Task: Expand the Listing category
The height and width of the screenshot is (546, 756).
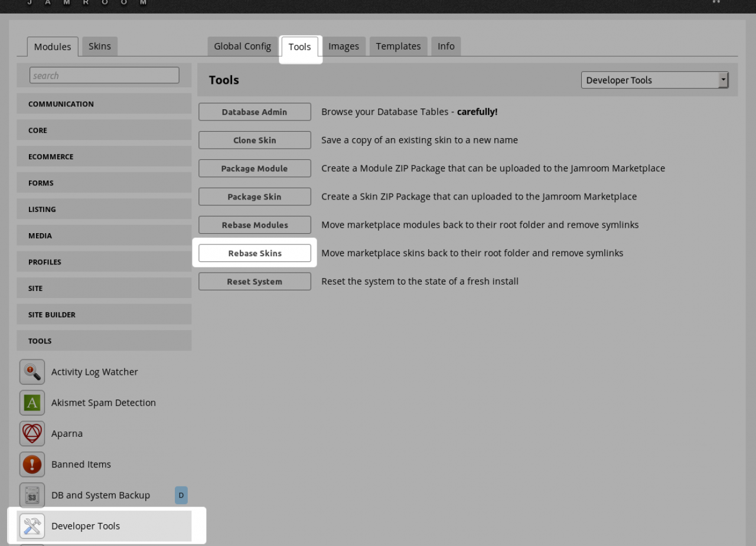Action: click(x=104, y=209)
